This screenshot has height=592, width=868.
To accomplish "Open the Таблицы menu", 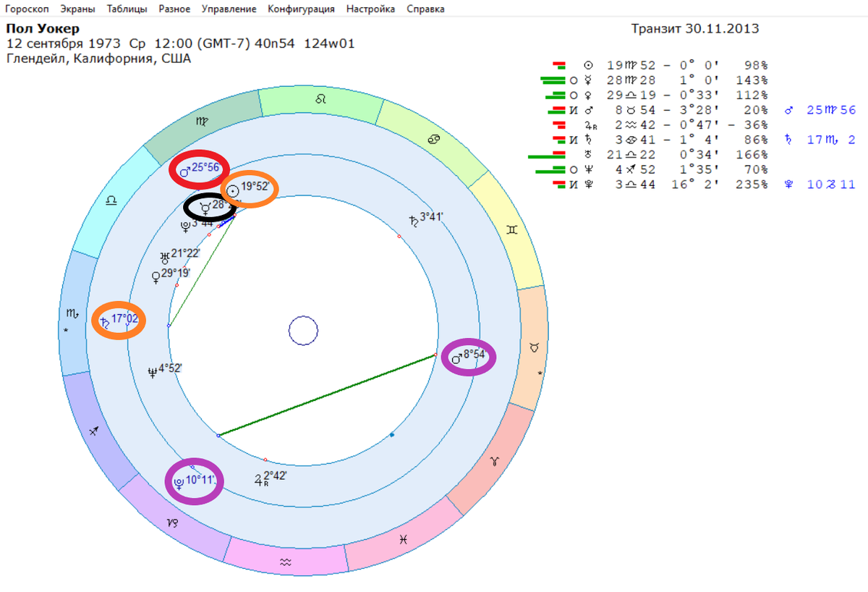I will 127,9.
